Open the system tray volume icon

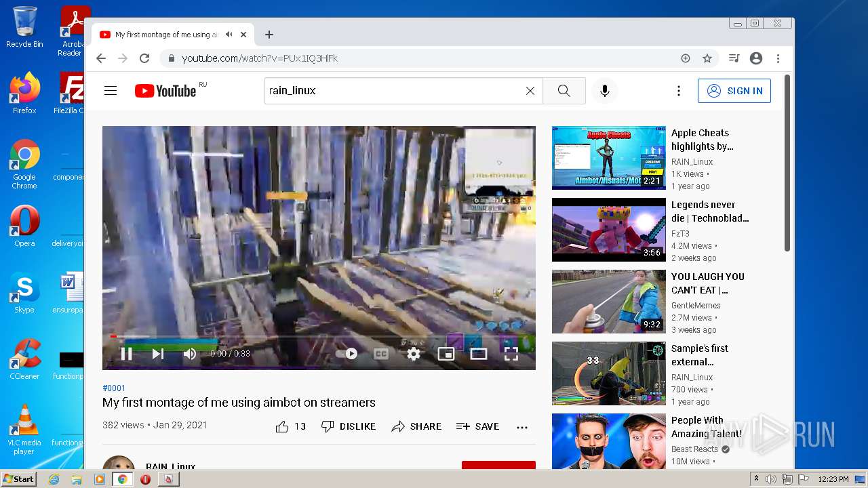pos(771,479)
